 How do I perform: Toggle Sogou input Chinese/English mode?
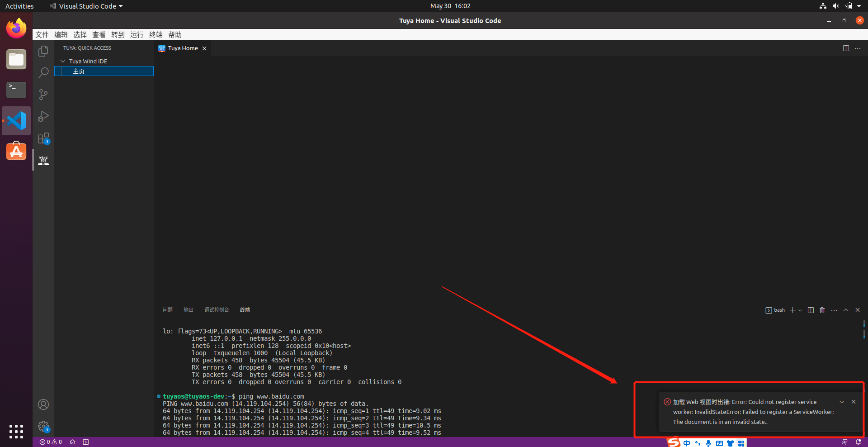687,443
